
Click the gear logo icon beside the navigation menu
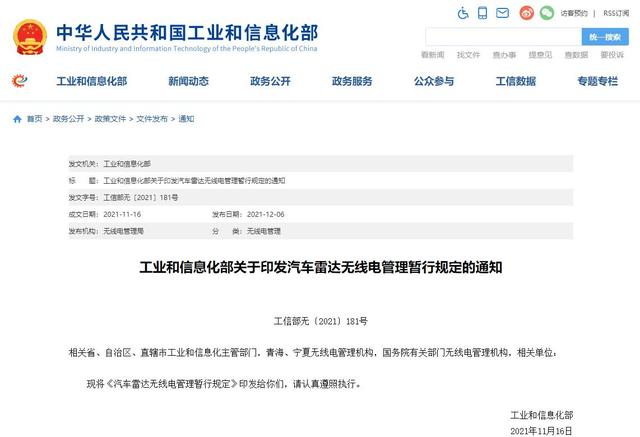(x=20, y=81)
